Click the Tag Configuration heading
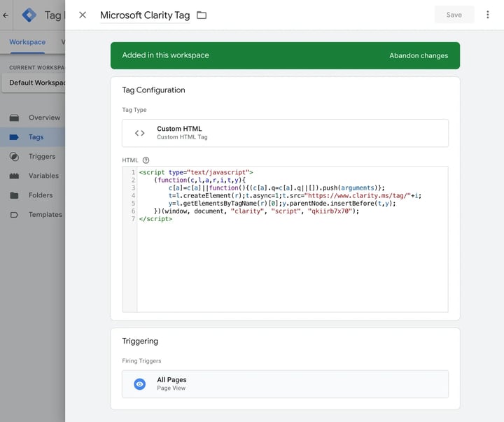504x422 pixels. click(x=153, y=90)
